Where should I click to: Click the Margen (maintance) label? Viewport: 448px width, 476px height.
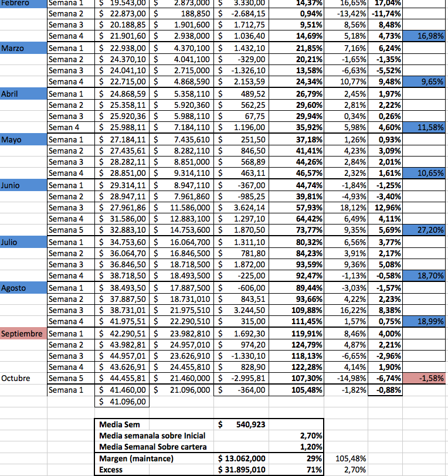137,458
